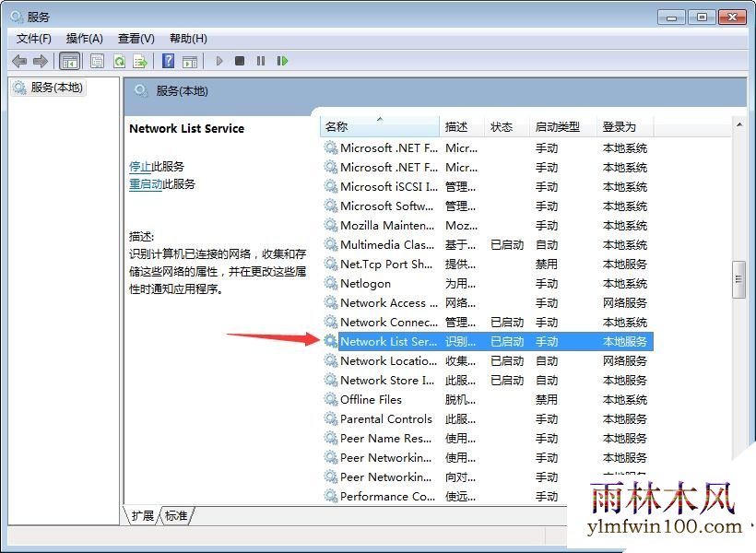This screenshot has height=553, width=756.
Task: Select the 服务(本地) tree node
Action: [x=49, y=88]
